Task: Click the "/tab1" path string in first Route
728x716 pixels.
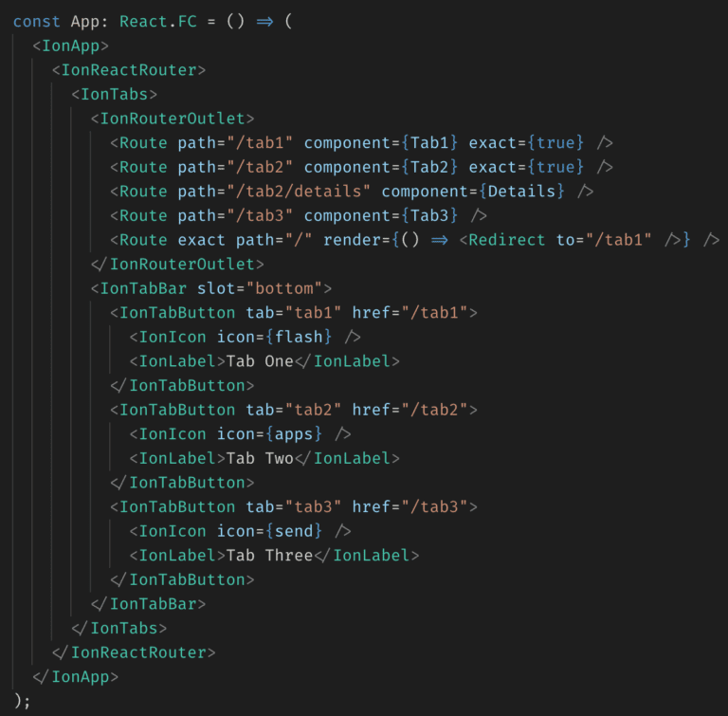Action: pyautogui.click(x=260, y=142)
